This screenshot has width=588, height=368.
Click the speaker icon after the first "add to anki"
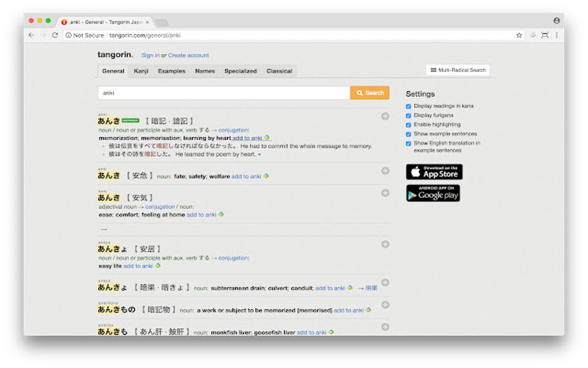(x=266, y=137)
